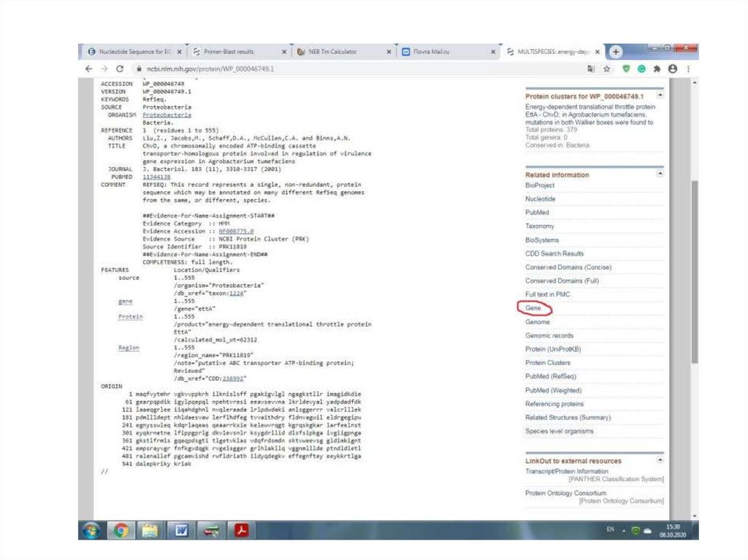Open the BioSystems related link

(541, 240)
